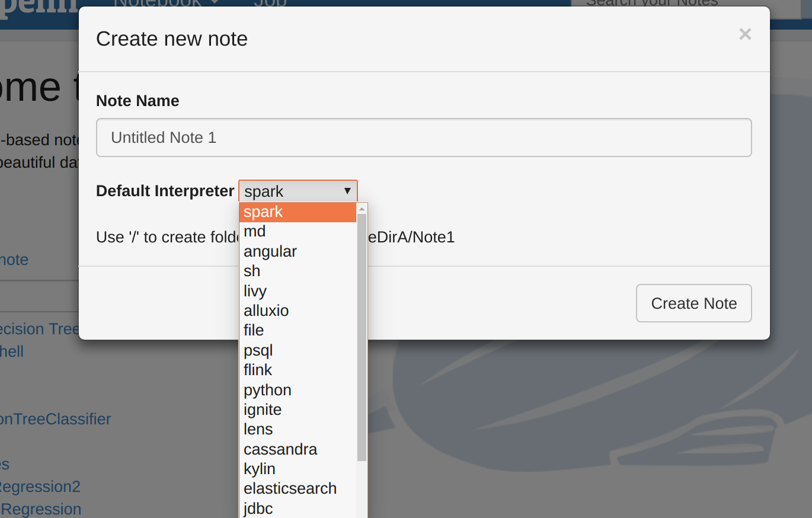
Task: Select elasticsearch interpreter option
Action: click(x=298, y=488)
